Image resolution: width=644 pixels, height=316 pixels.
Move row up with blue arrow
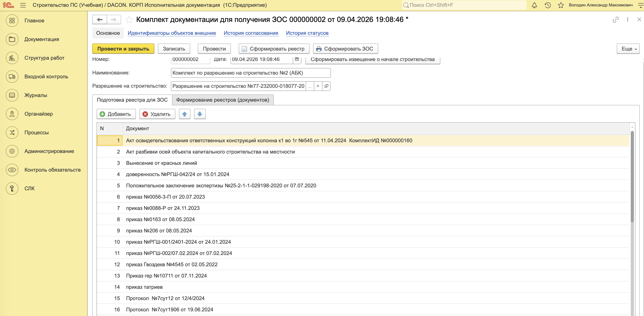tap(185, 114)
